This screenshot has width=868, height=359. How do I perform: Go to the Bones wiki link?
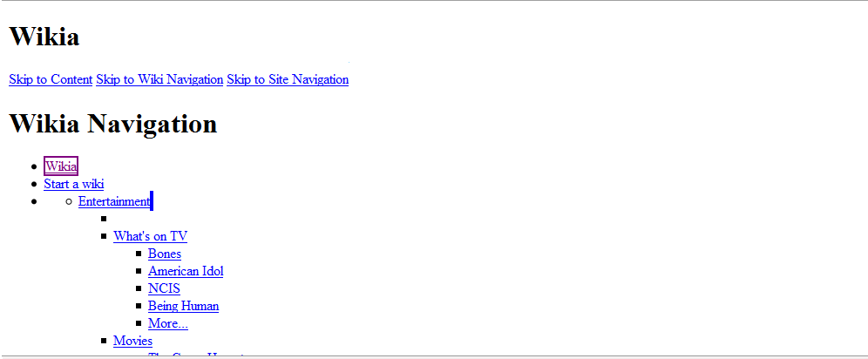point(165,254)
